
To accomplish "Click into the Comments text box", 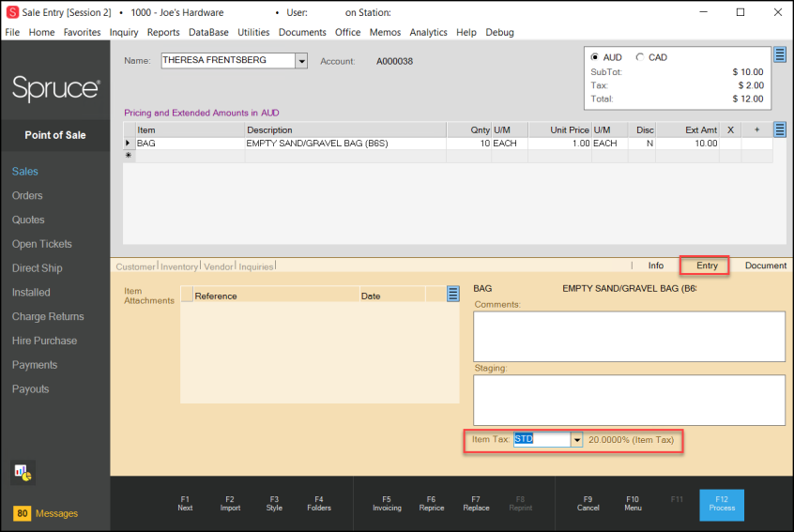I will click(x=629, y=337).
